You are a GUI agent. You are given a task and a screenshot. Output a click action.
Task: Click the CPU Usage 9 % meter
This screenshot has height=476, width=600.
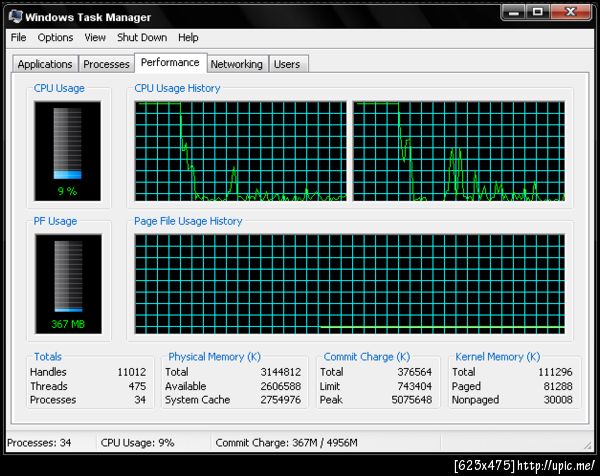[x=67, y=151]
